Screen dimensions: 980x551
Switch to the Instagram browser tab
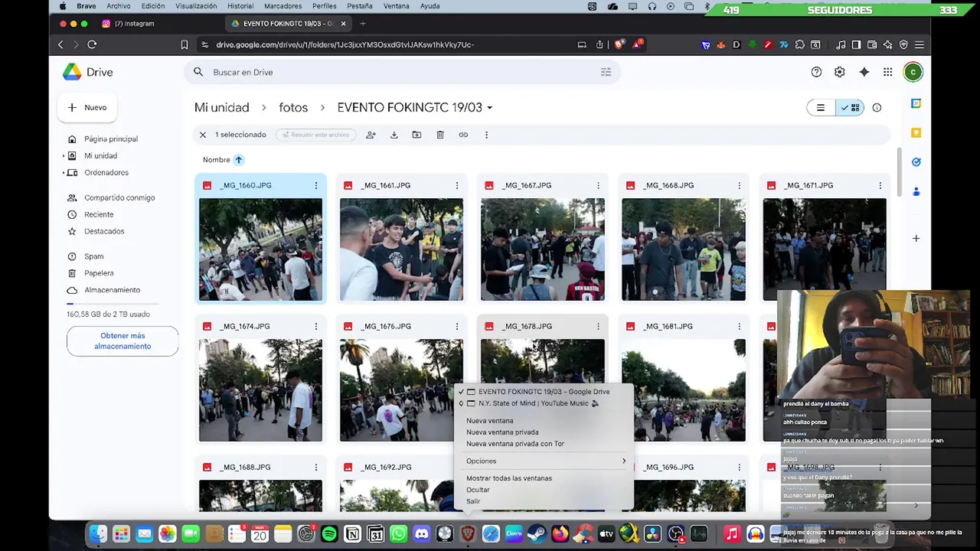point(134,24)
